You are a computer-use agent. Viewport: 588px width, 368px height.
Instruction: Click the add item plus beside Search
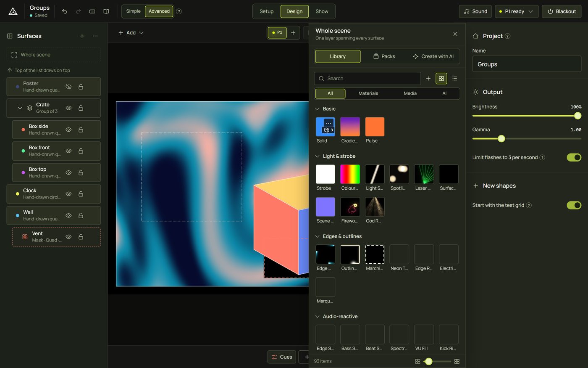pos(428,79)
